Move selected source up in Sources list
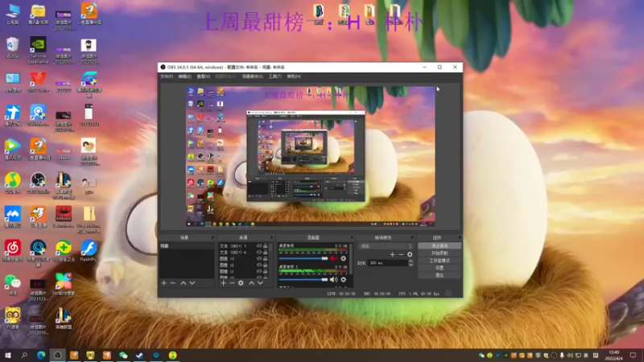The width and height of the screenshot is (644, 362). point(251,283)
